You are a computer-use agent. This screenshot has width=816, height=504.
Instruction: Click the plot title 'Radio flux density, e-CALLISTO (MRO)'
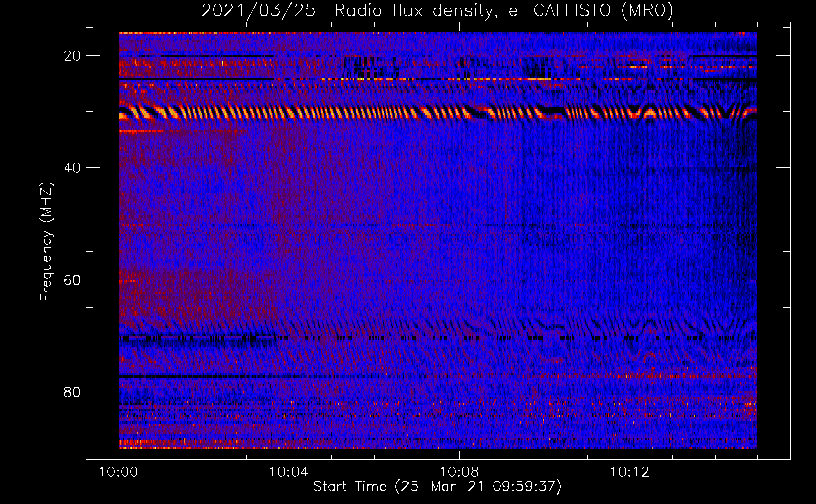503,11
